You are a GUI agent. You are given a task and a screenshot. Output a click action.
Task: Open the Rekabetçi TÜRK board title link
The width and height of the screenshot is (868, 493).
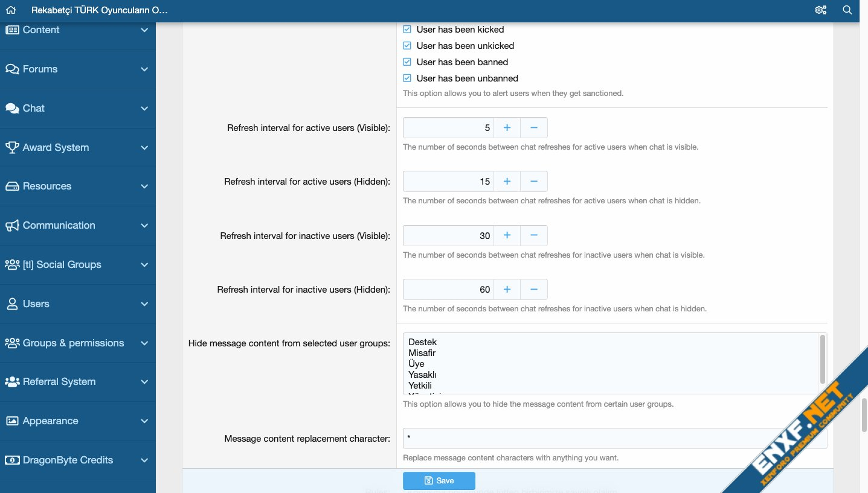(x=100, y=10)
